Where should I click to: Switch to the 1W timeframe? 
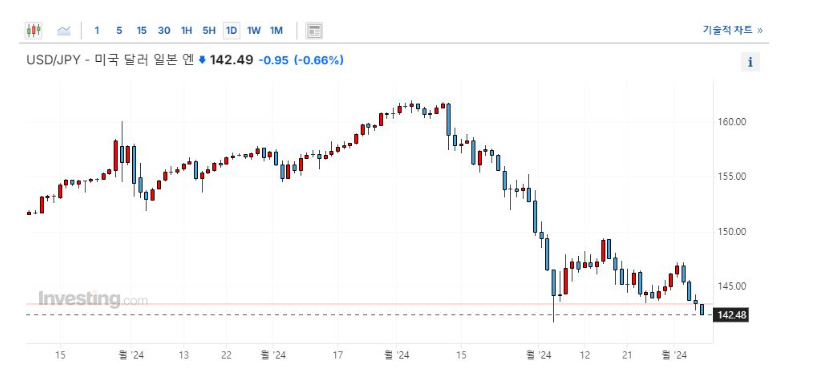point(254,31)
